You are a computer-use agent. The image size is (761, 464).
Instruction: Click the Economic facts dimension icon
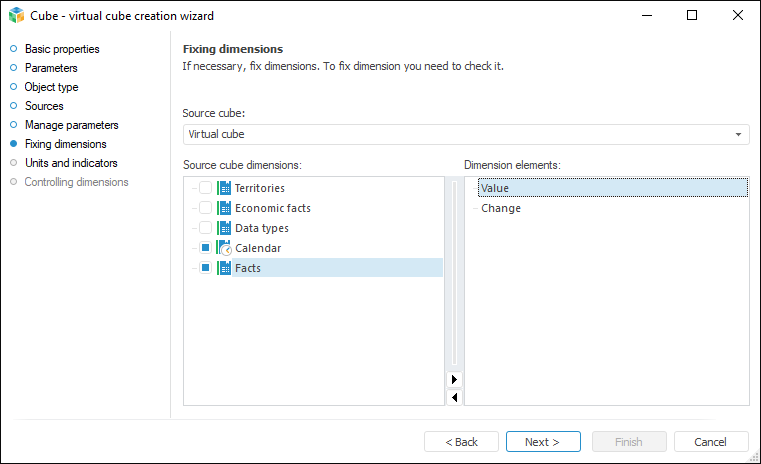pyautogui.click(x=224, y=208)
